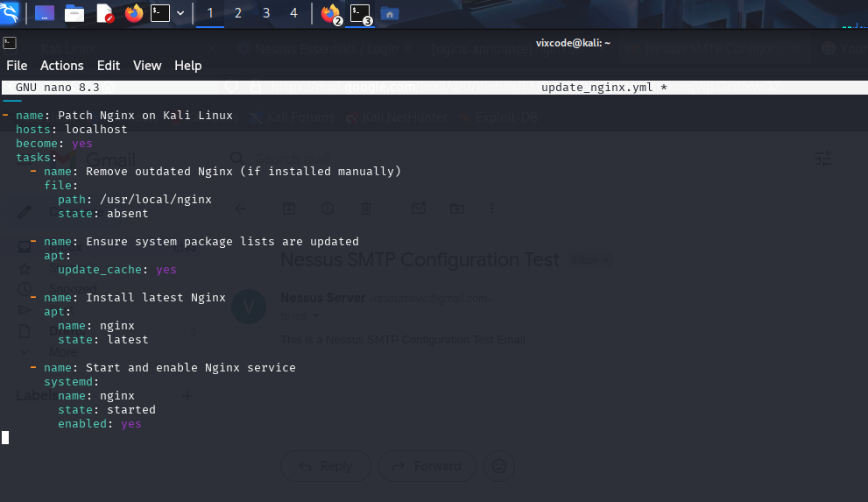Click 'Start and enable Nginx service' line
Viewport: 868px width, 502px height.
(x=190, y=367)
